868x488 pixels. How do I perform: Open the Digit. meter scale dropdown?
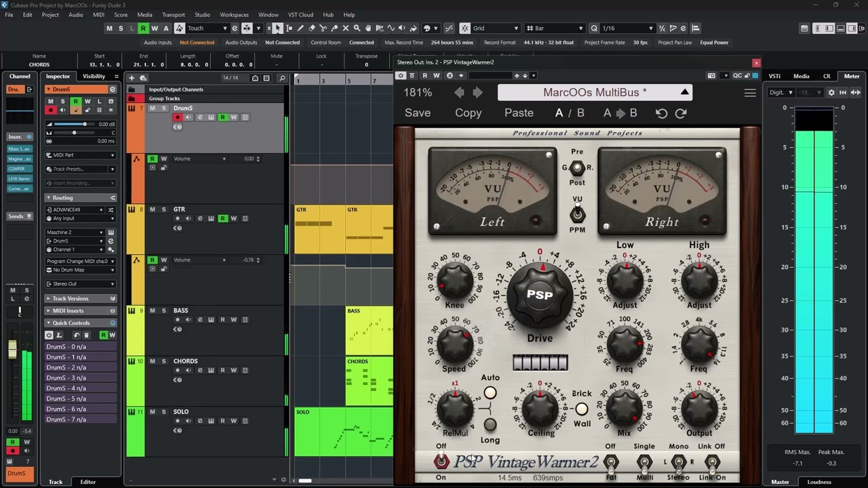coord(781,92)
